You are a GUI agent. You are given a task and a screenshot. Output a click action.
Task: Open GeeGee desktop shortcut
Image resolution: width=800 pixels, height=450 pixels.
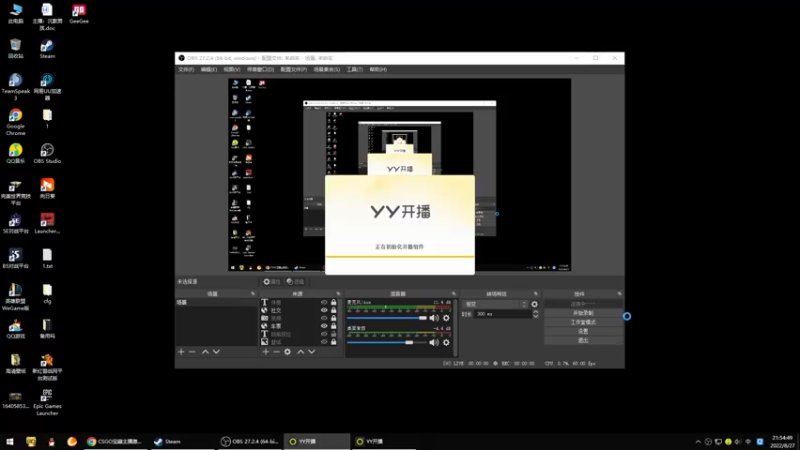[x=79, y=14]
